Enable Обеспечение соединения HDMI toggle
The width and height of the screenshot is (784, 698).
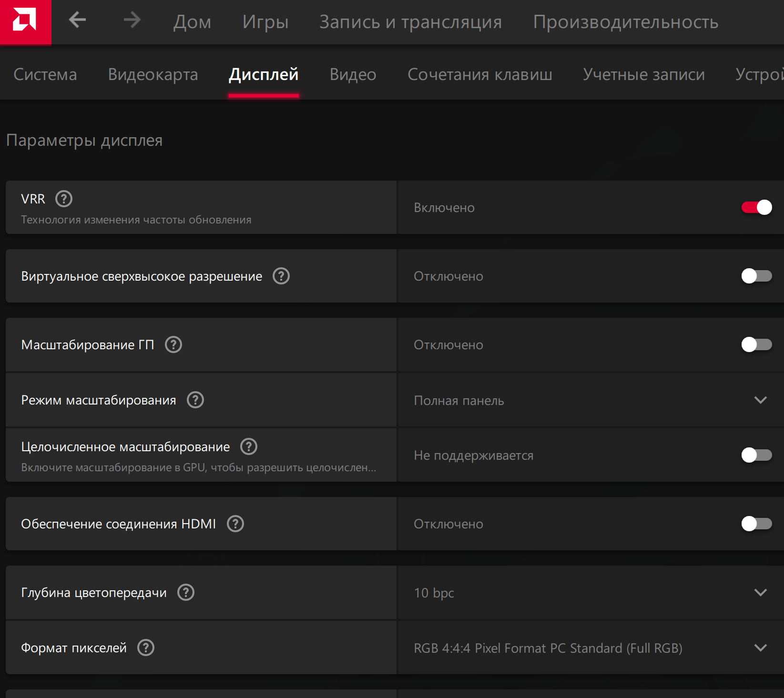point(756,524)
